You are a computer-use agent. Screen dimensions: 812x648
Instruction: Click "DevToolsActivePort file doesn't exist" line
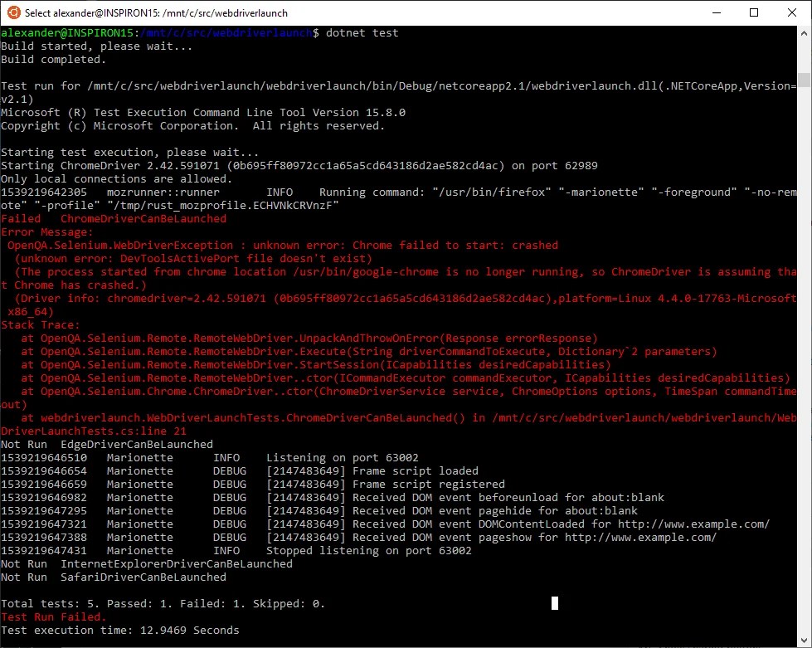click(x=193, y=259)
